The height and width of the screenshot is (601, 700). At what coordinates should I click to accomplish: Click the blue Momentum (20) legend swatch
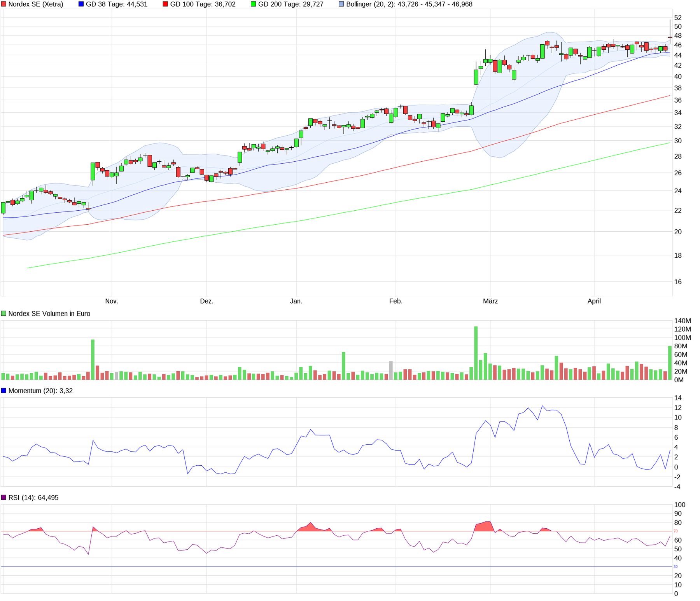tap(4, 391)
